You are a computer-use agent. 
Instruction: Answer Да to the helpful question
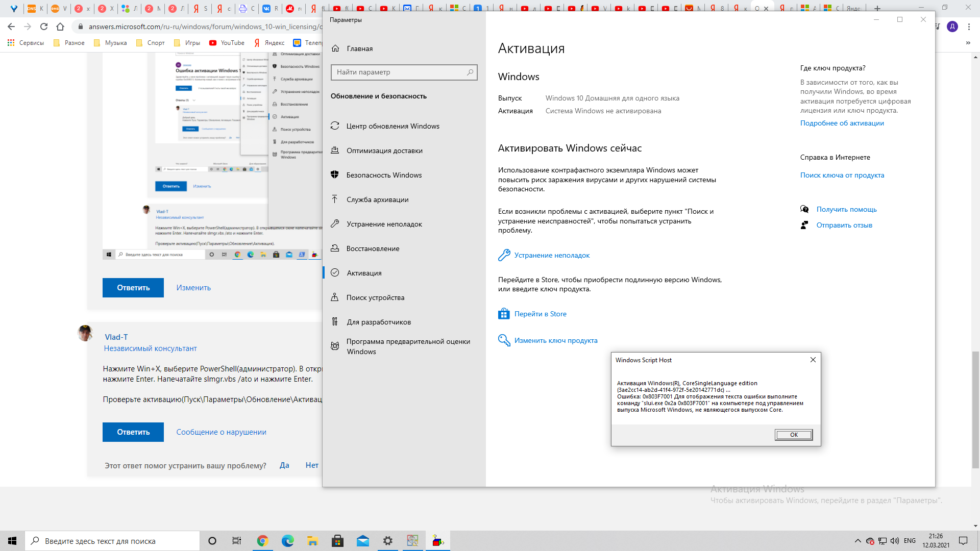(284, 465)
